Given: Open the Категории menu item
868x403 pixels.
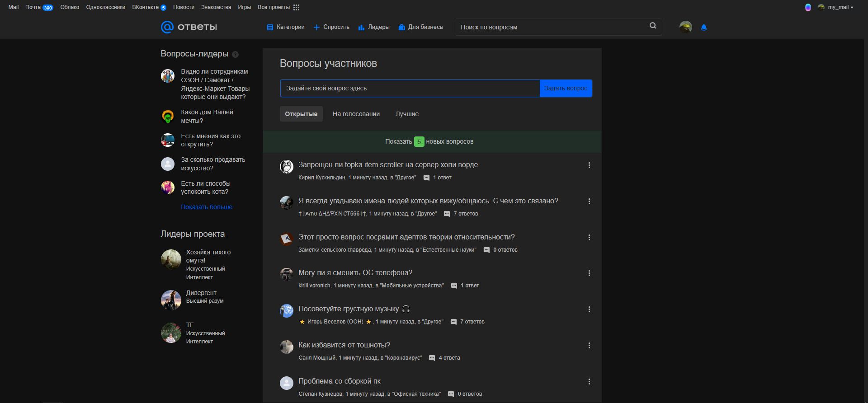Looking at the screenshot, I should [x=286, y=27].
